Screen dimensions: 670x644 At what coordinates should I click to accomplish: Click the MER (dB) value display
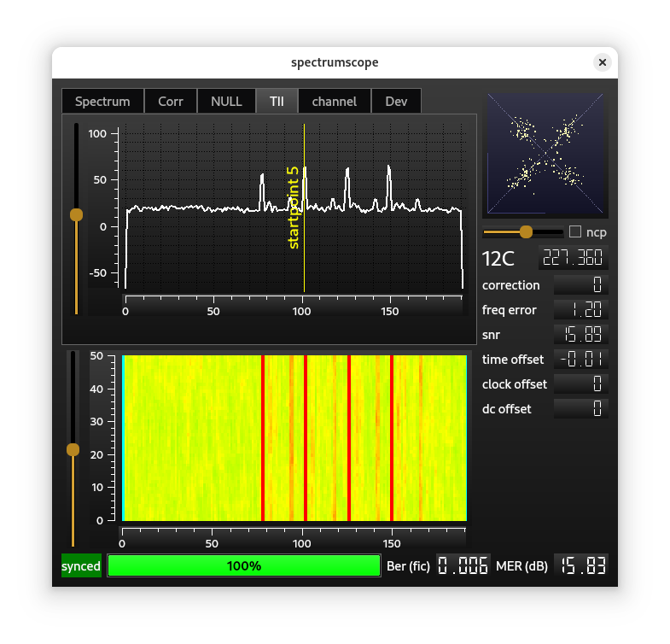581,565
